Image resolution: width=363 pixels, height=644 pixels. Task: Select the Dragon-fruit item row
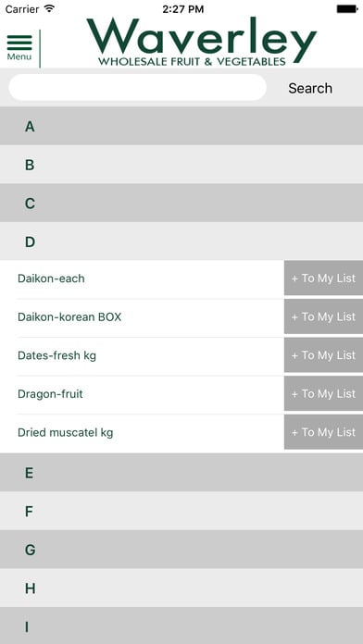[142, 394]
